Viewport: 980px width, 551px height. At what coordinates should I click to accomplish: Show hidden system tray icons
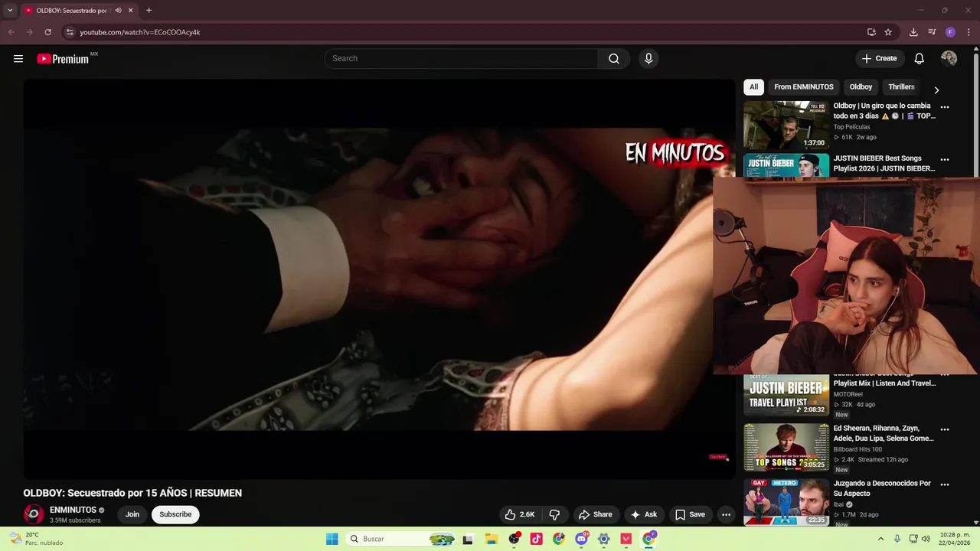(880, 539)
